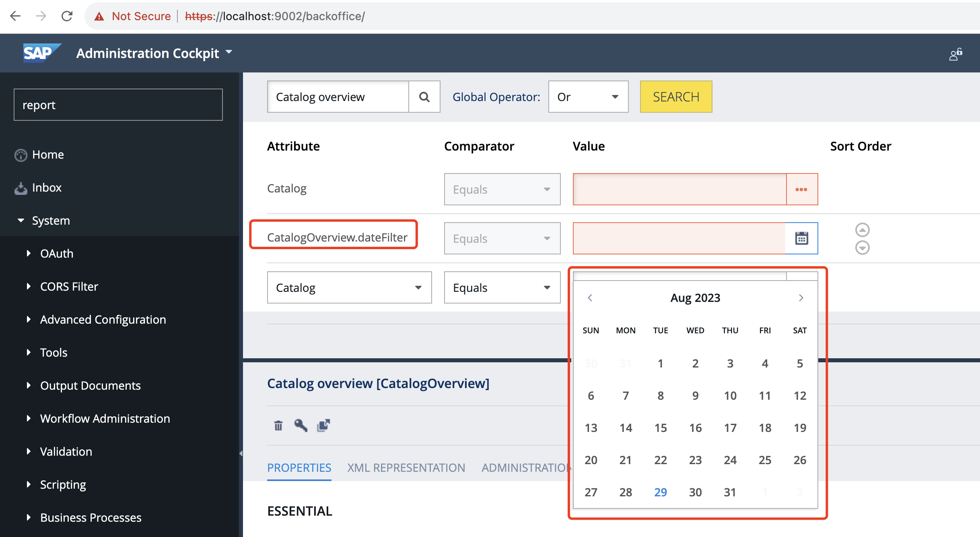Click the browser forward arrow
Screen dimensions: 980x537
click(41, 16)
